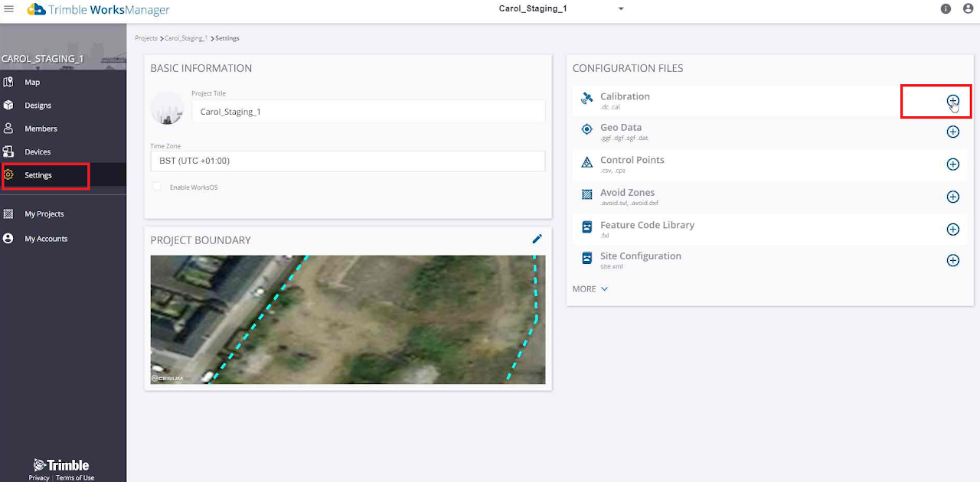Click the Cesium attribution logo on map
980x482 pixels.
coord(167,378)
